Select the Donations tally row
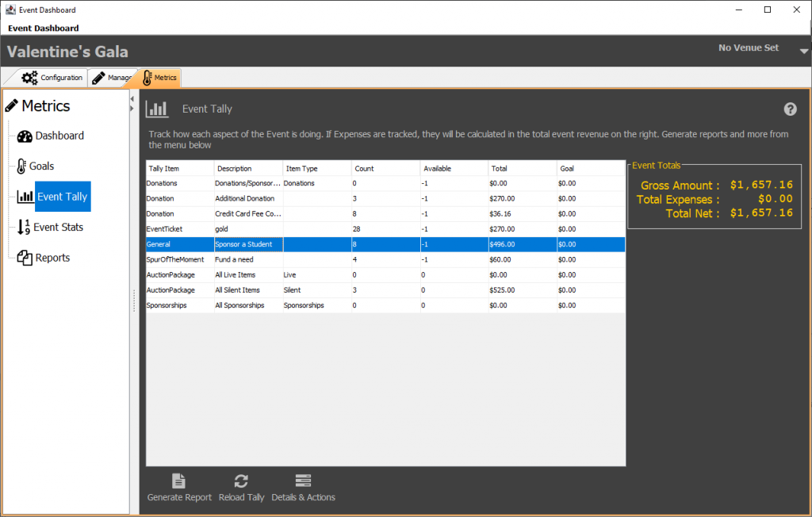812x517 pixels. tap(386, 183)
